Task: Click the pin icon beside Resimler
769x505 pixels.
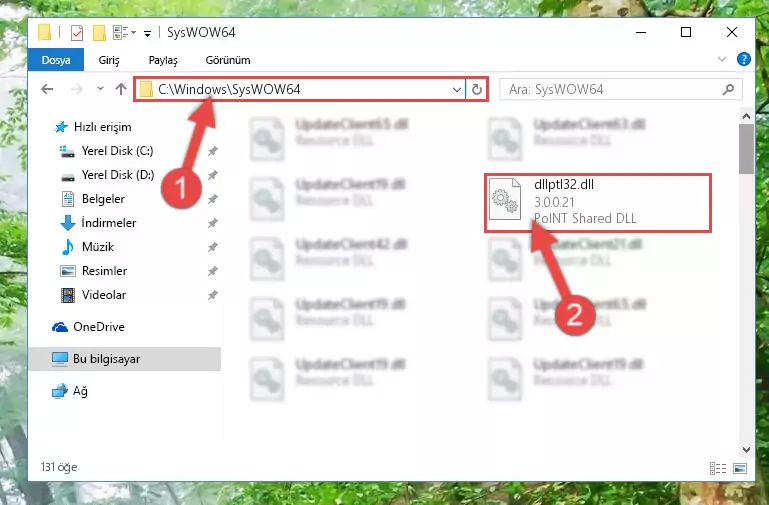Action: click(x=212, y=271)
